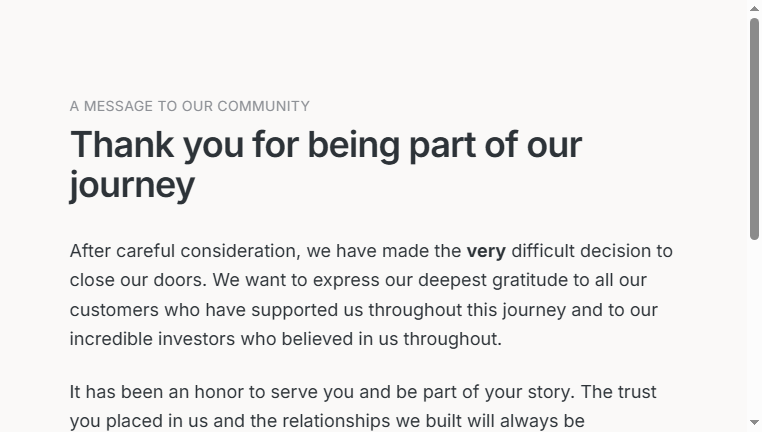Click the word 'trust' in the second paragraph

point(637,392)
